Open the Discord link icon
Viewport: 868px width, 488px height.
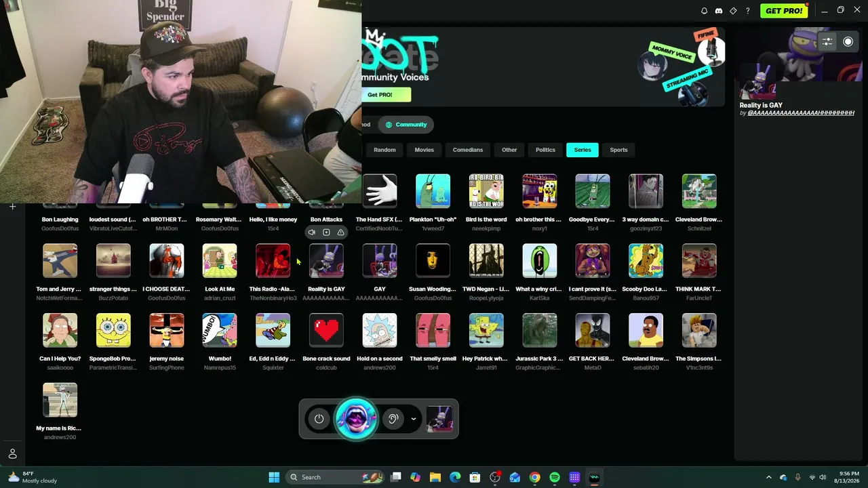719,11
